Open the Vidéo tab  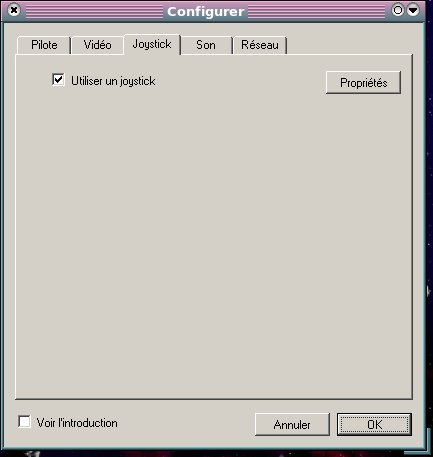(x=97, y=45)
